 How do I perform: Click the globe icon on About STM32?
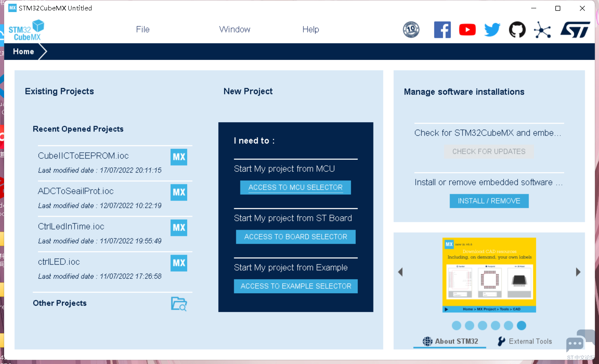pyautogui.click(x=428, y=342)
